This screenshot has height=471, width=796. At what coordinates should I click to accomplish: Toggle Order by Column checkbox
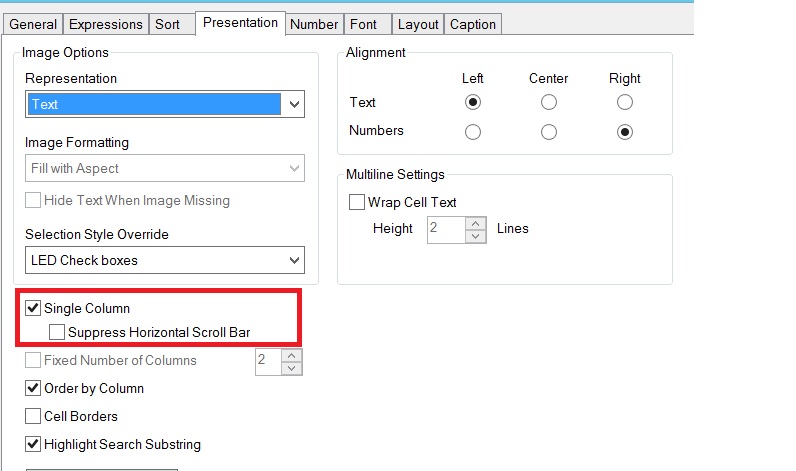pyautogui.click(x=33, y=388)
